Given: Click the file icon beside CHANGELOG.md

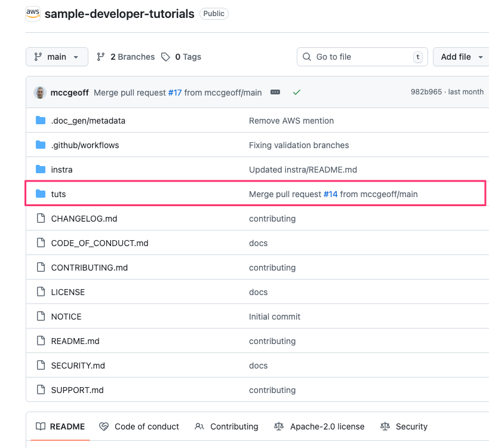Looking at the screenshot, I should coord(41,218).
